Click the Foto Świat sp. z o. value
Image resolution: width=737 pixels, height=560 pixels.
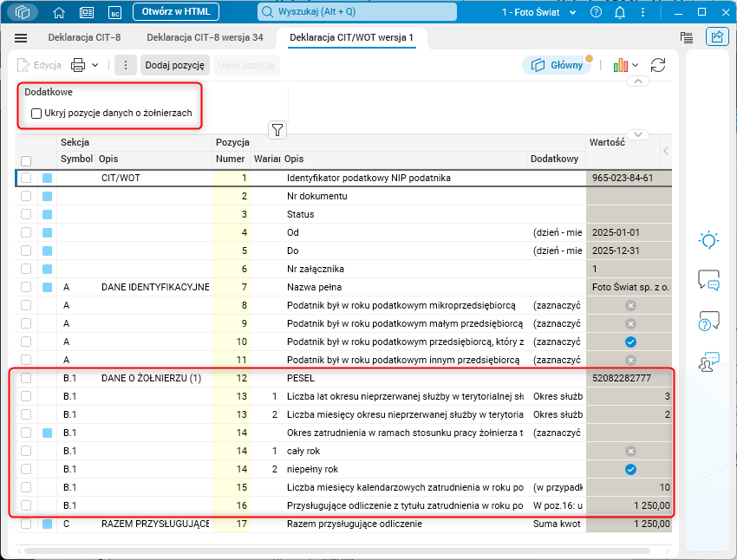[630, 287]
